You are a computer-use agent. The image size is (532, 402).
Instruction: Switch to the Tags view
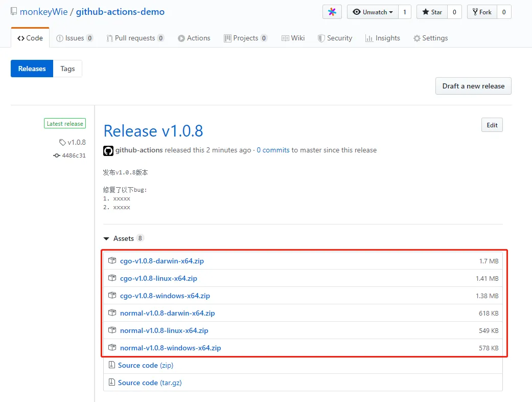(x=67, y=69)
